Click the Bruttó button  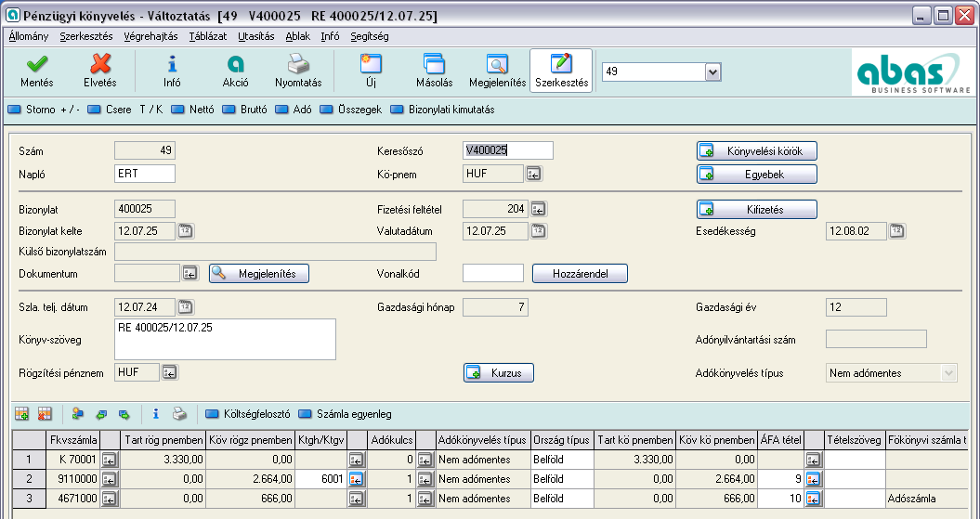click(245, 110)
